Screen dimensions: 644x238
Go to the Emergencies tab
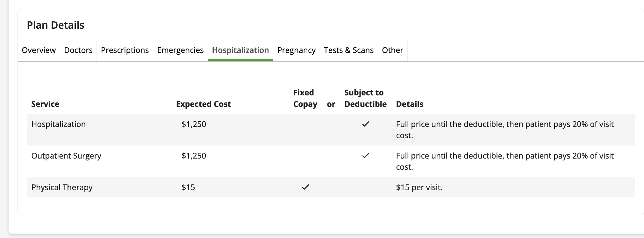click(x=180, y=50)
